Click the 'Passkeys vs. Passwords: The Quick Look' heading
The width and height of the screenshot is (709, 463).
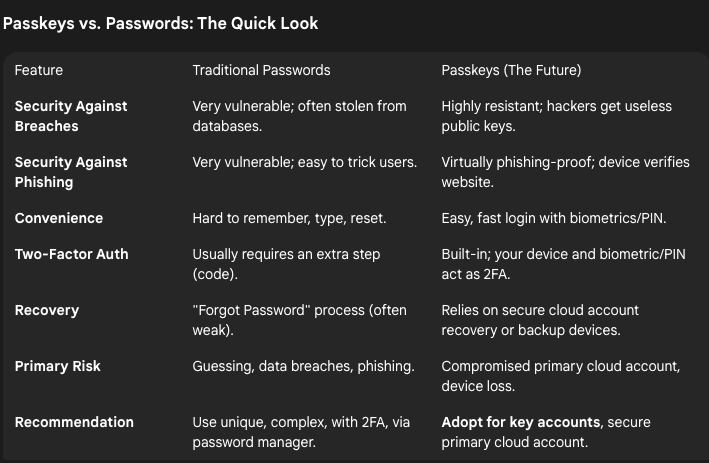(160, 23)
